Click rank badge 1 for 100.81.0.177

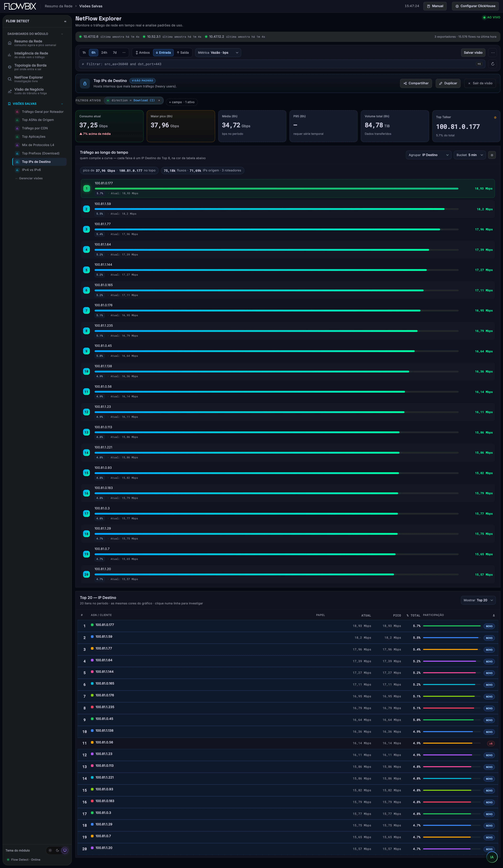pyautogui.click(x=87, y=189)
